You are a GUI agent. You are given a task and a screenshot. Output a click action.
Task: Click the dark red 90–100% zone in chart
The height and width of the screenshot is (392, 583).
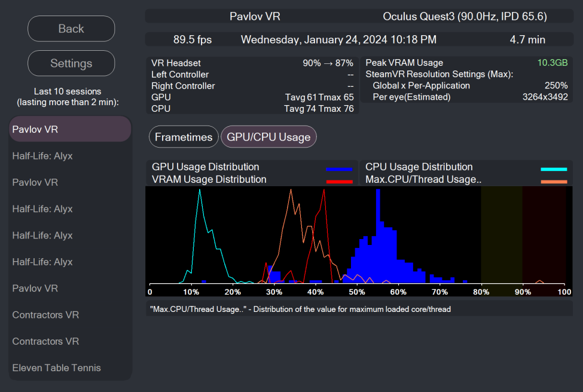coord(544,233)
